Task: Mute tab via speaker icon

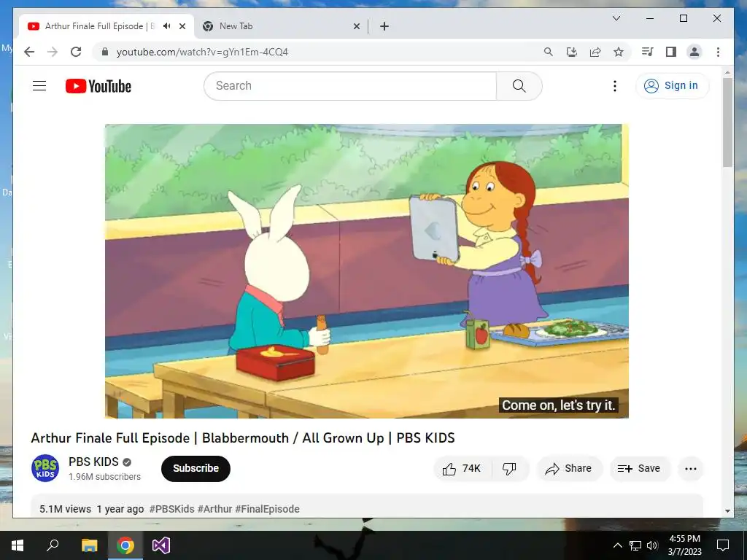Action: coord(167,26)
